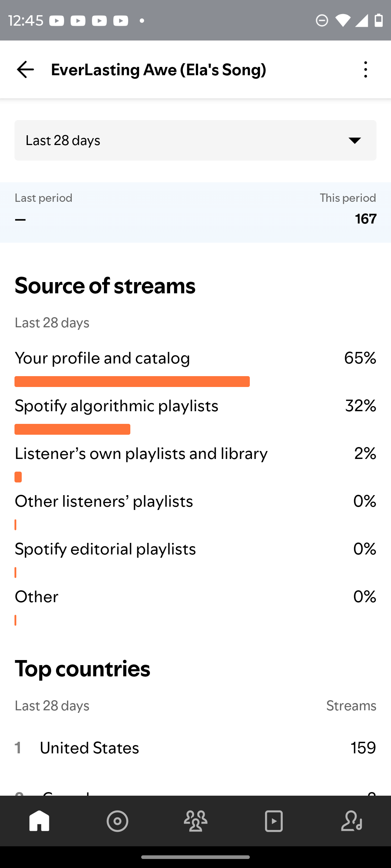
Task: Tap the Top countries heading
Action: tap(83, 668)
